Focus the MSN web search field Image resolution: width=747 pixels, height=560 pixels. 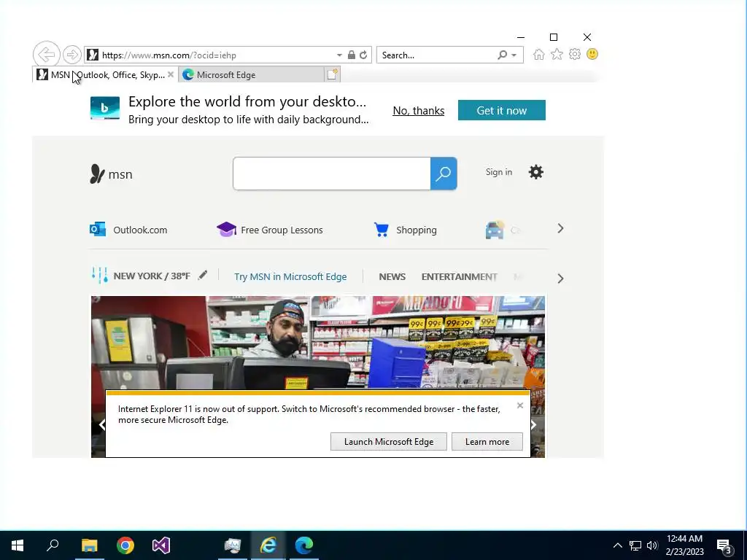(x=332, y=174)
